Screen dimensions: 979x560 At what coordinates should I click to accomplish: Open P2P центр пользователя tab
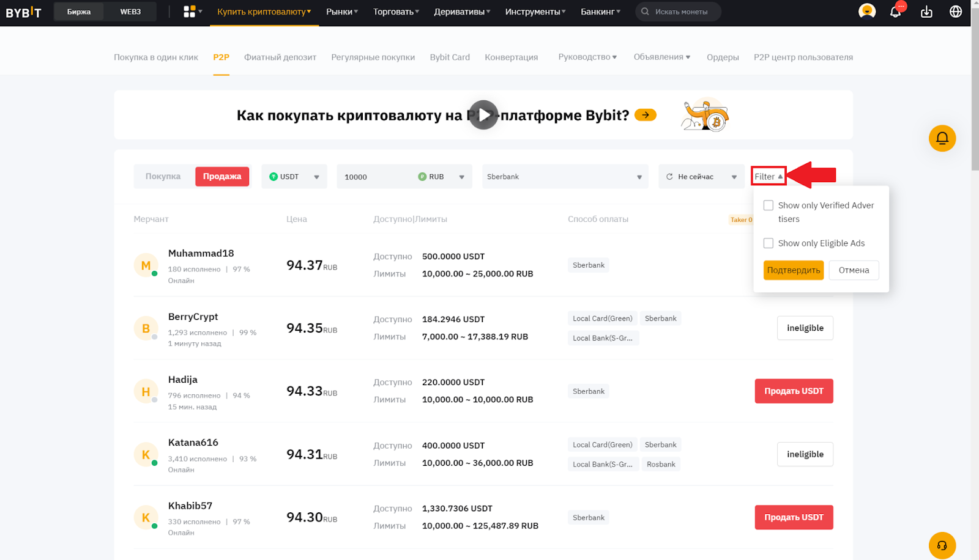pos(803,57)
